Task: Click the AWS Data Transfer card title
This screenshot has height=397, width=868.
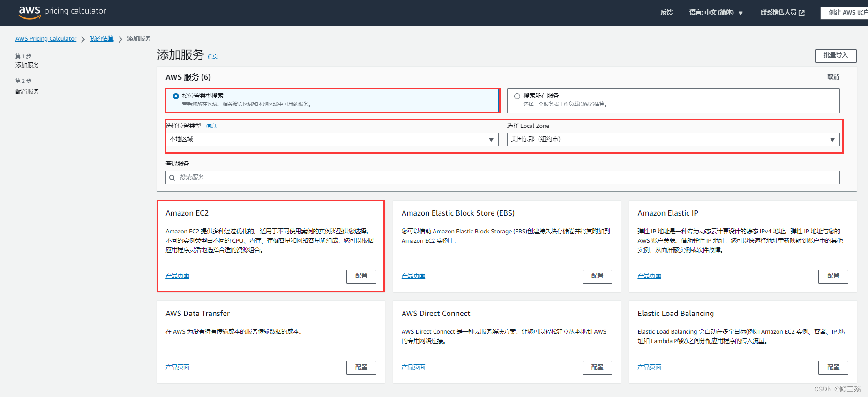Action: 197,314
